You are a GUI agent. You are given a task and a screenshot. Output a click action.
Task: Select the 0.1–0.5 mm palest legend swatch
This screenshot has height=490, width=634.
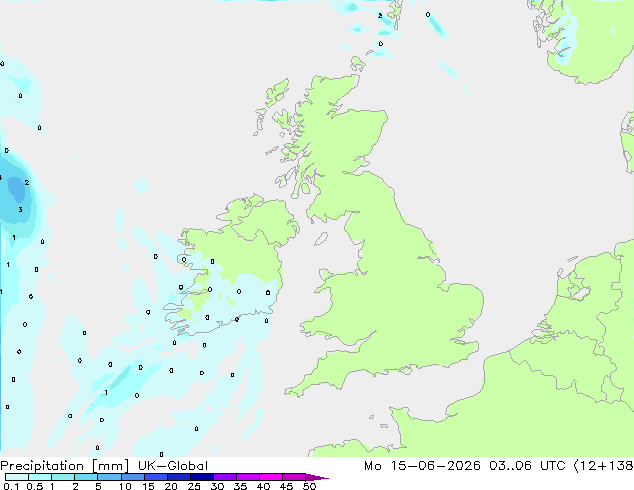(17, 477)
